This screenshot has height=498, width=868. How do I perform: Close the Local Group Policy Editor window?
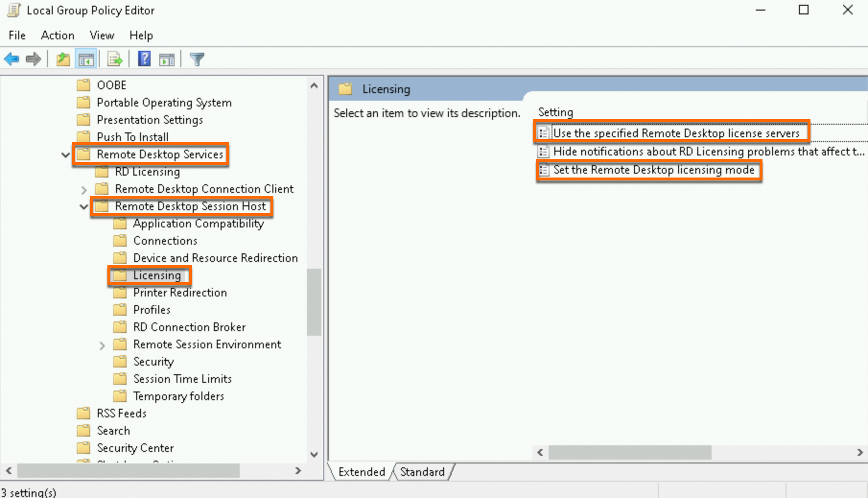click(848, 10)
